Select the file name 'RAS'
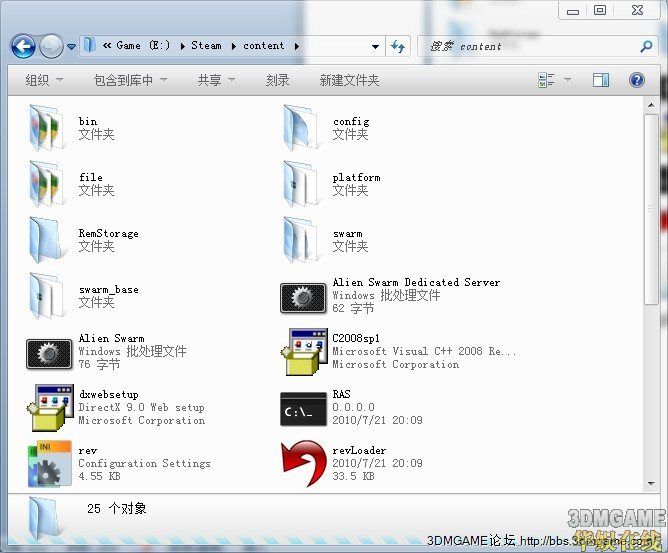Viewport: 668px width, 553px height. pos(342,394)
